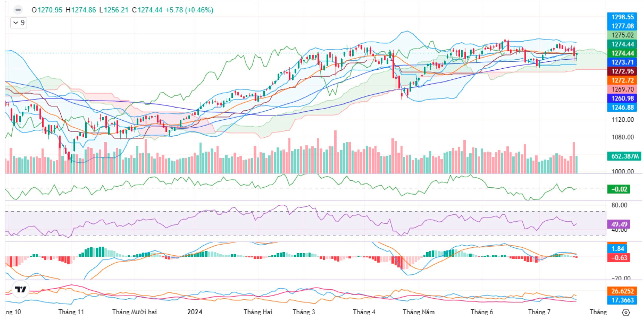Image resolution: width=644 pixels, height=321 pixels.
Task: Click the RSI 49.49 value label
Action: click(x=619, y=224)
